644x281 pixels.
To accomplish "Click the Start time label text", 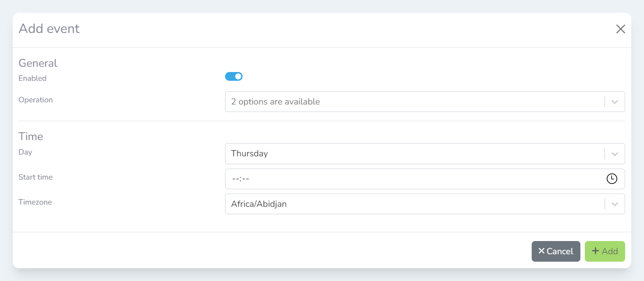I will (36, 177).
